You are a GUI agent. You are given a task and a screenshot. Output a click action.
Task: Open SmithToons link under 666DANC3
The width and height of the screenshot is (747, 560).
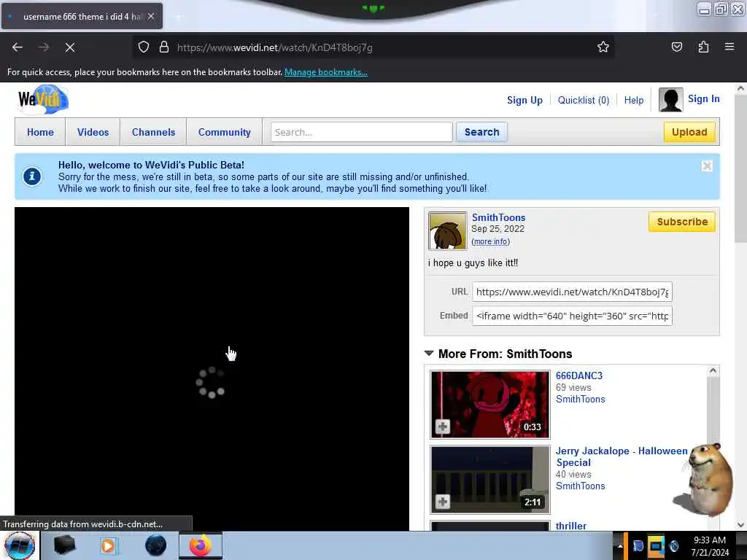tap(580, 399)
